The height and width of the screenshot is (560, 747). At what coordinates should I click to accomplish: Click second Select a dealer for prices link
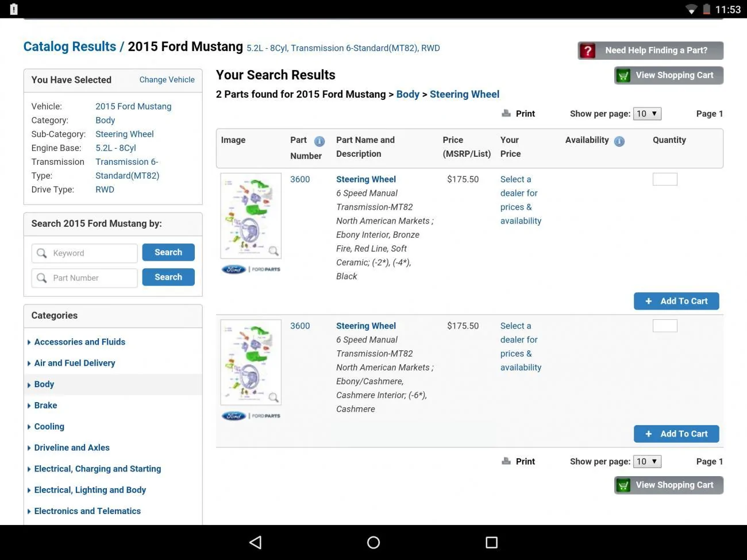(x=521, y=346)
